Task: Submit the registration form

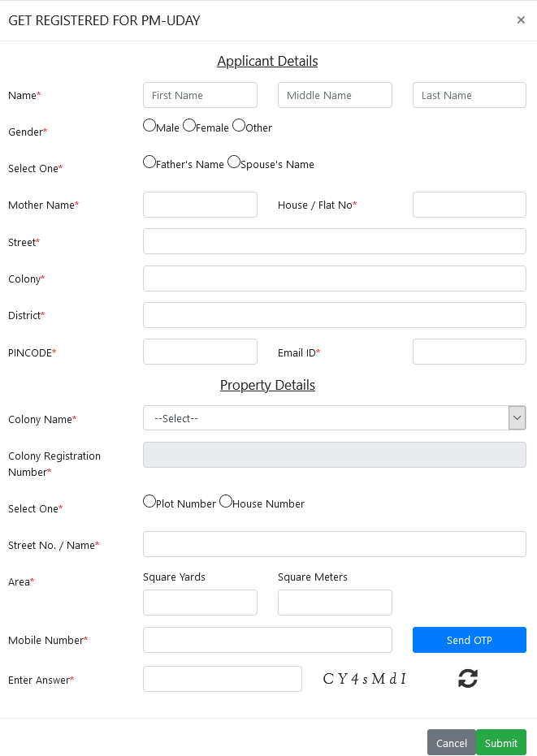Action: click(500, 742)
